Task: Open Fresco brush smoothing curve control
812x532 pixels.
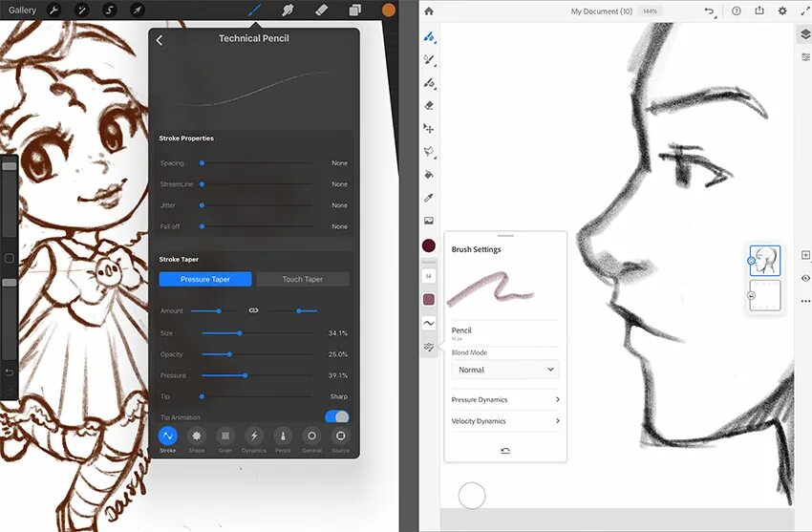Action: coord(429,323)
